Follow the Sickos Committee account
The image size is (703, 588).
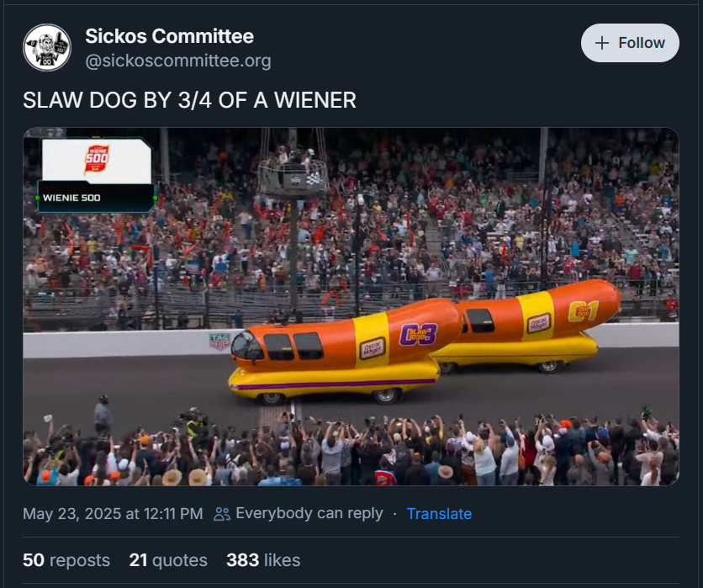click(630, 43)
